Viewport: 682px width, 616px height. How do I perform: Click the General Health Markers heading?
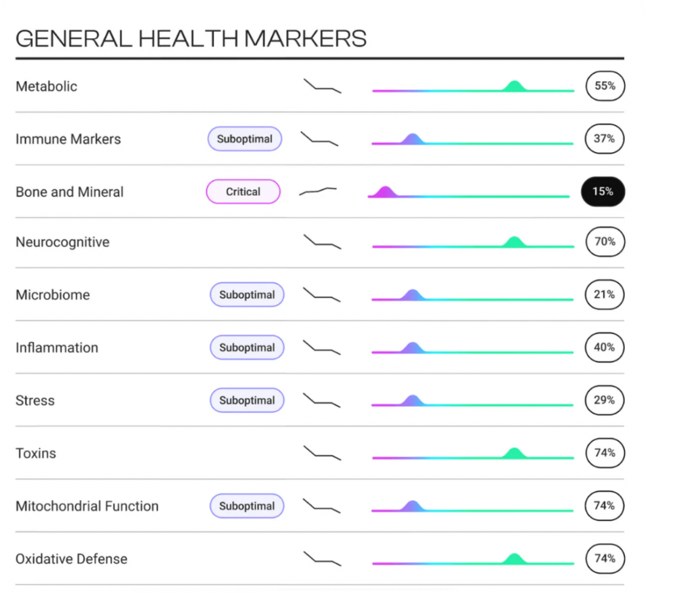[191, 38]
